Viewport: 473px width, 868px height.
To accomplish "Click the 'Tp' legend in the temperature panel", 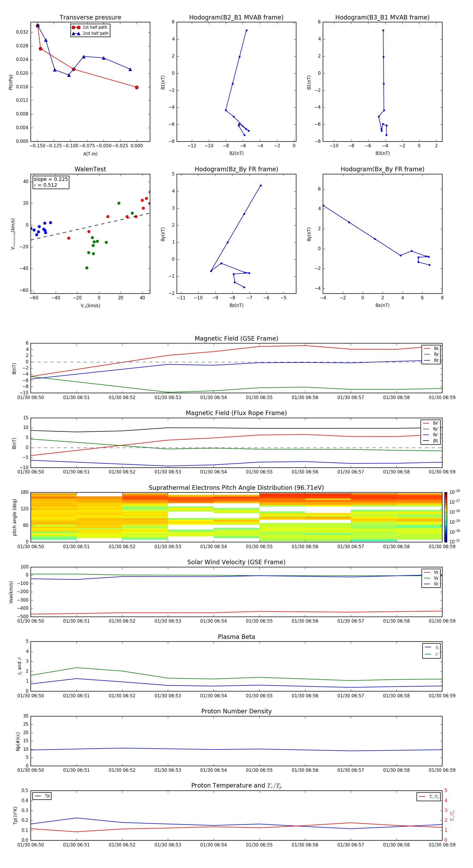I will click(42, 796).
